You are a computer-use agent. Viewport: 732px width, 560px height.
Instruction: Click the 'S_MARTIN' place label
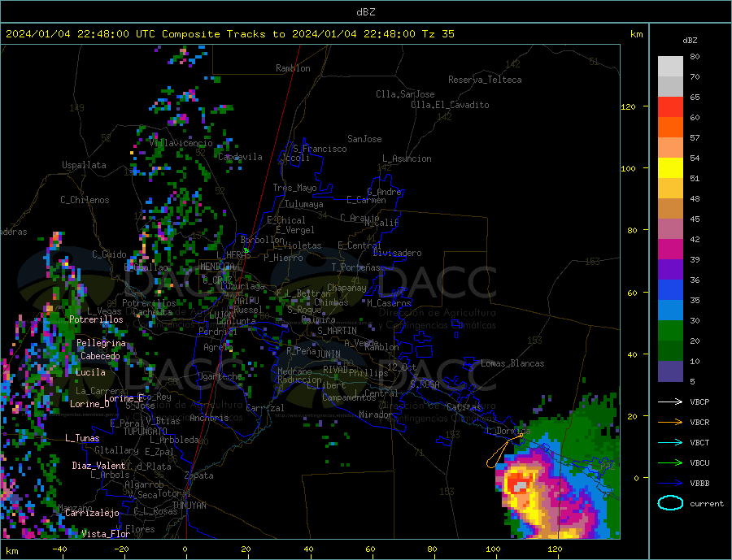point(337,331)
